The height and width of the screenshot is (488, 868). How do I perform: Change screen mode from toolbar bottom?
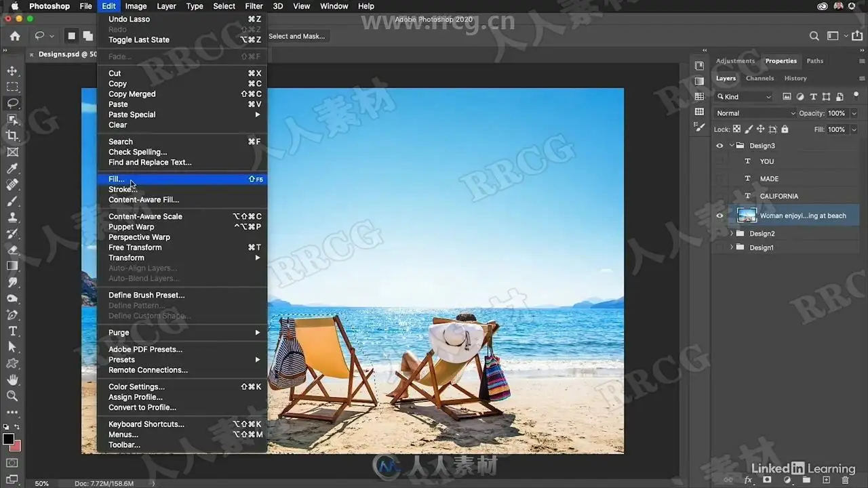12,479
